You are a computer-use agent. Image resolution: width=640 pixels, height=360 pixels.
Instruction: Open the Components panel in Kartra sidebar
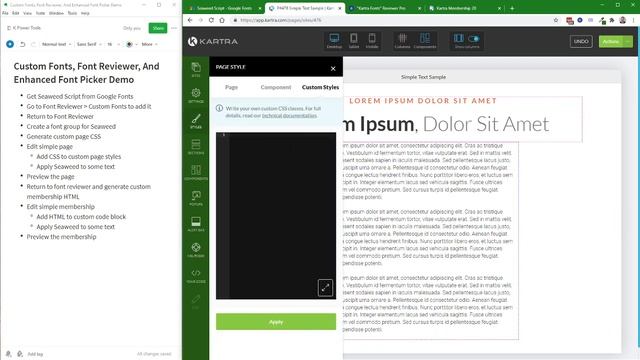(x=196, y=173)
